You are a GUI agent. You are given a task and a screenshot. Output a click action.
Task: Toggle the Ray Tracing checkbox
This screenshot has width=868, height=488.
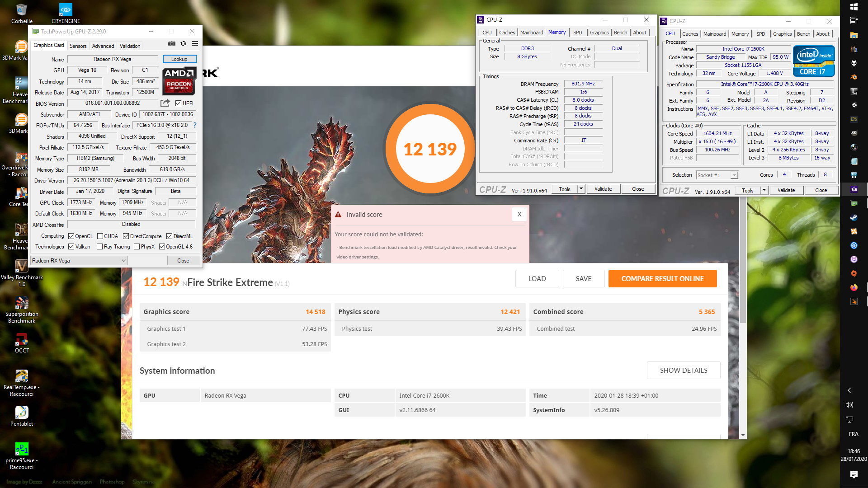coord(99,247)
